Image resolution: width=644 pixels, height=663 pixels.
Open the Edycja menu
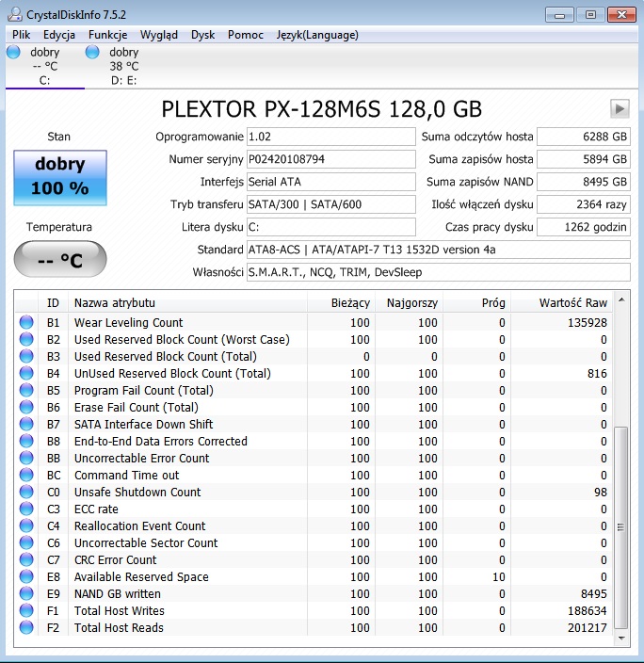pyautogui.click(x=59, y=35)
